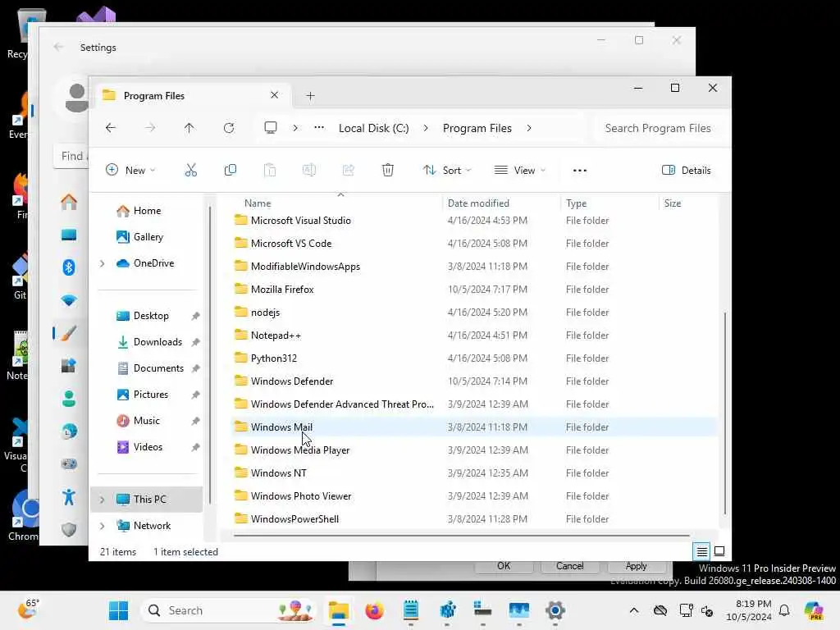Image resolution: width=840 pixels, height=630 pixels.
Task: Select the Windows NT folder
Action: tap(474, 473)
